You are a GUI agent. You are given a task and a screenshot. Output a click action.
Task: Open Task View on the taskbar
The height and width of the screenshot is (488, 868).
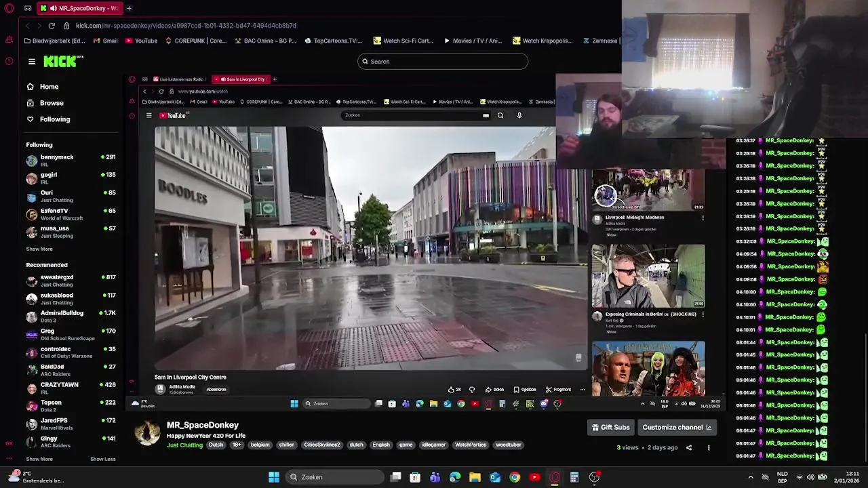(x=396, y=477)
